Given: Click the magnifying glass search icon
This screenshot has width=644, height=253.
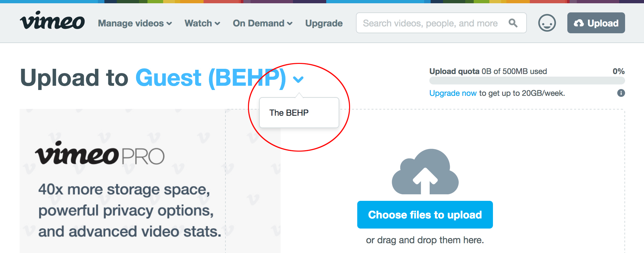Looking at the screenshot, I should click(x=513, y=23).
